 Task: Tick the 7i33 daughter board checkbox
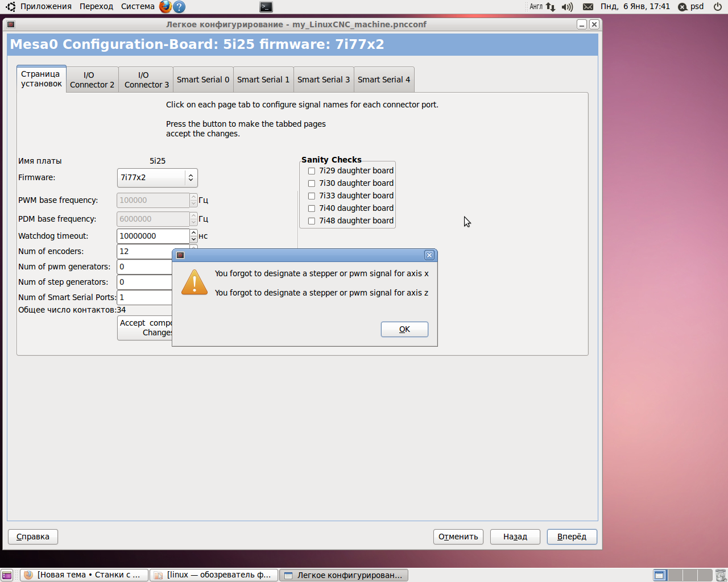pos(312,196)
